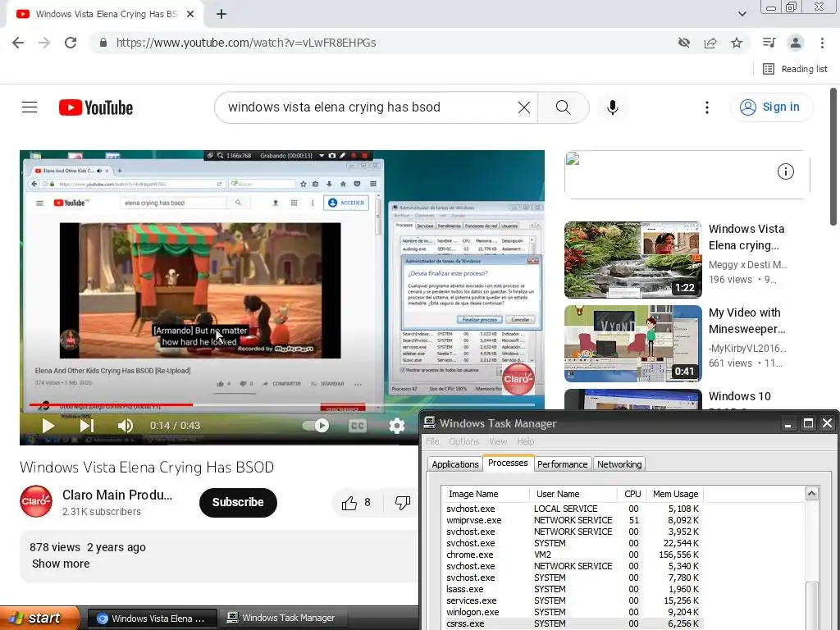The image size is (840, 630).
Task: Click the YouTube search input field
Action: [370, 107]
